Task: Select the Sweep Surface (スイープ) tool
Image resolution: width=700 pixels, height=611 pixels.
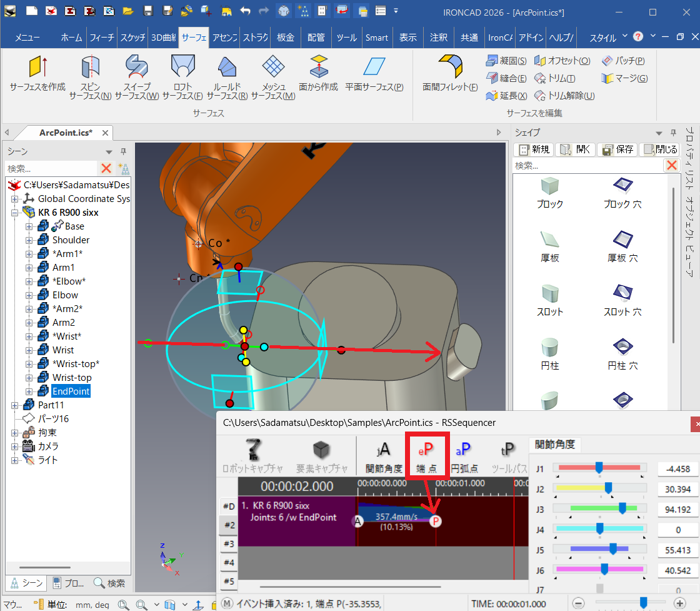Action: 137,77
